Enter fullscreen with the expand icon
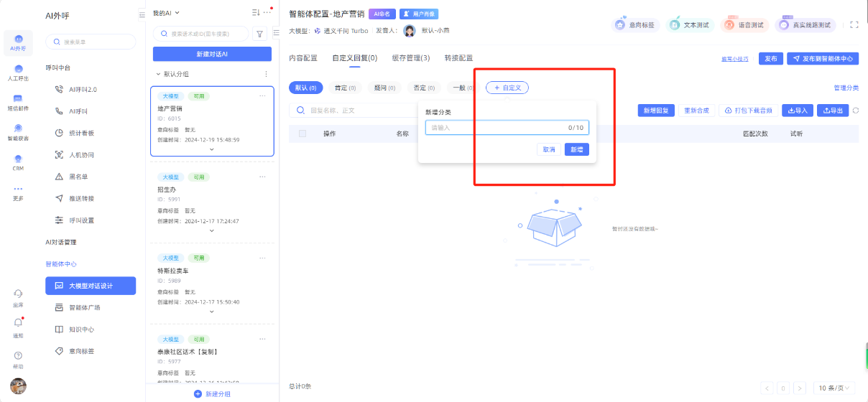The height and width of the screenshot is (402, 868). point(854,24)
